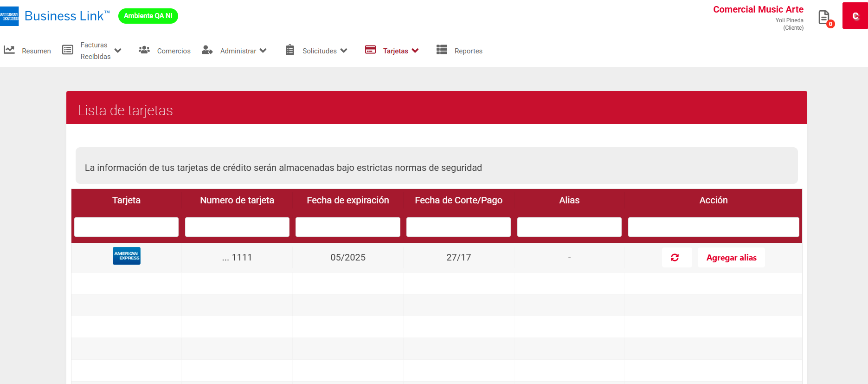Click the Agregar alias button
This screenshot has width=868, height=384.
coord(731,258)
